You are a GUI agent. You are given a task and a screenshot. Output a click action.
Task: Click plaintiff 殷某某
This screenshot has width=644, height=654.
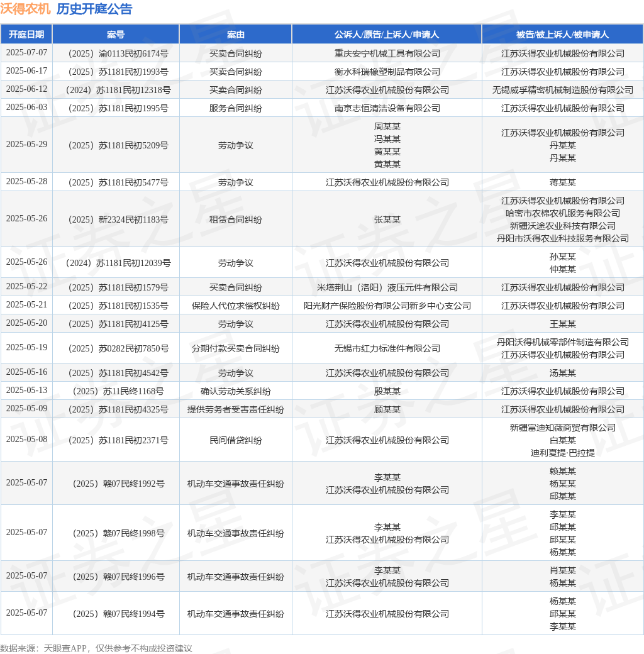point(387,391)
